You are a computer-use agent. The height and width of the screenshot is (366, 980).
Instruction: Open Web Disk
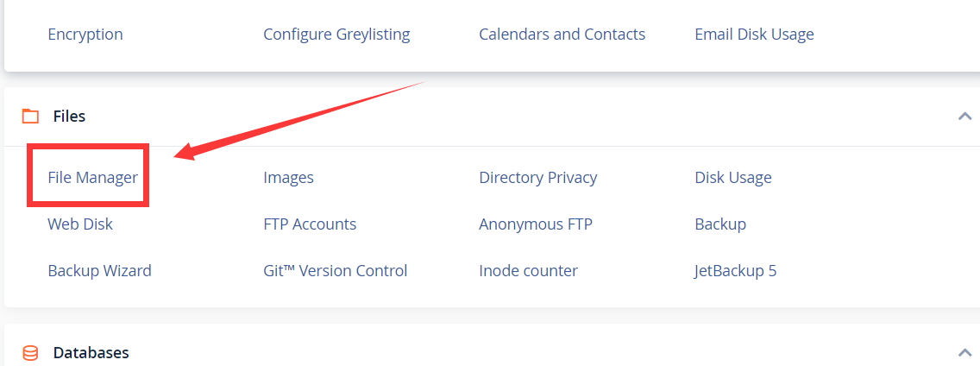80,224
